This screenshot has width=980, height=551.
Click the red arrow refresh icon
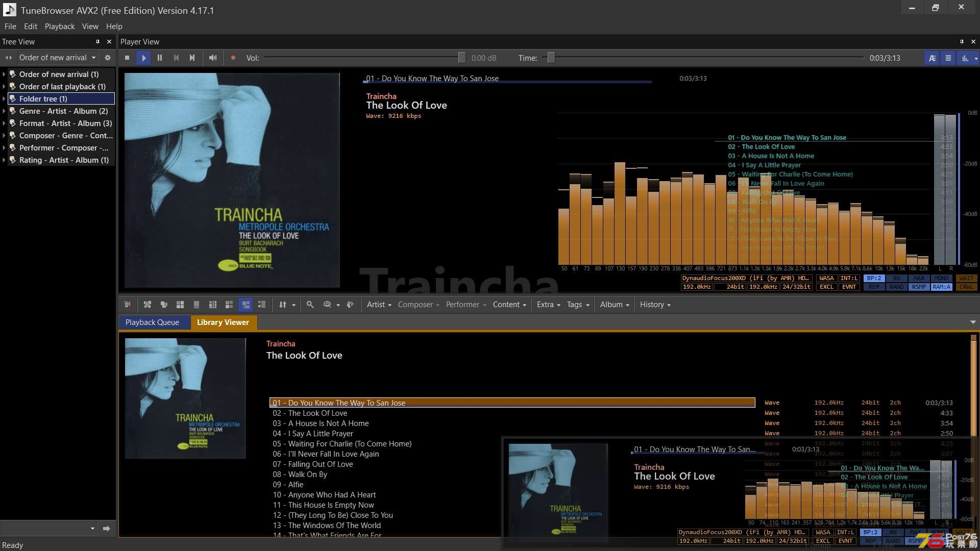(x=350, y=305)
